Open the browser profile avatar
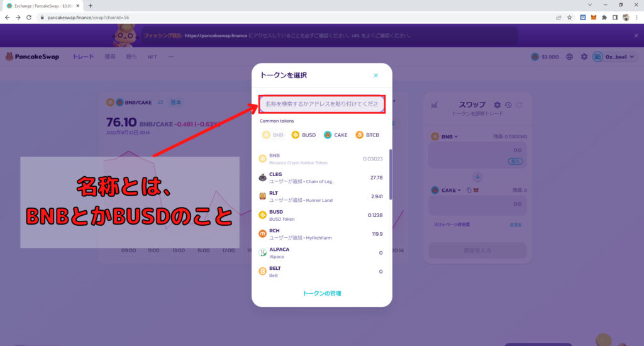The height and width of the screenshot is (346, 644). pos(626,18)
